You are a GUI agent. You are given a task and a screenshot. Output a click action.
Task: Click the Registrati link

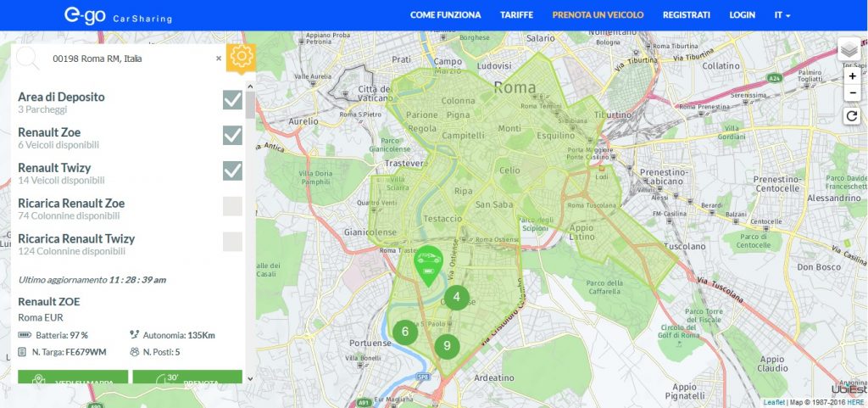(687, 15)
